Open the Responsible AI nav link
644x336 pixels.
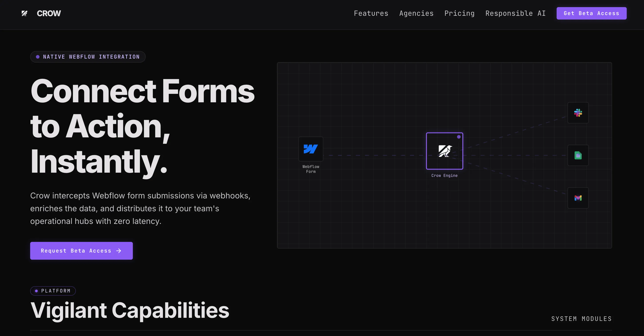click(x=516, y=13)
